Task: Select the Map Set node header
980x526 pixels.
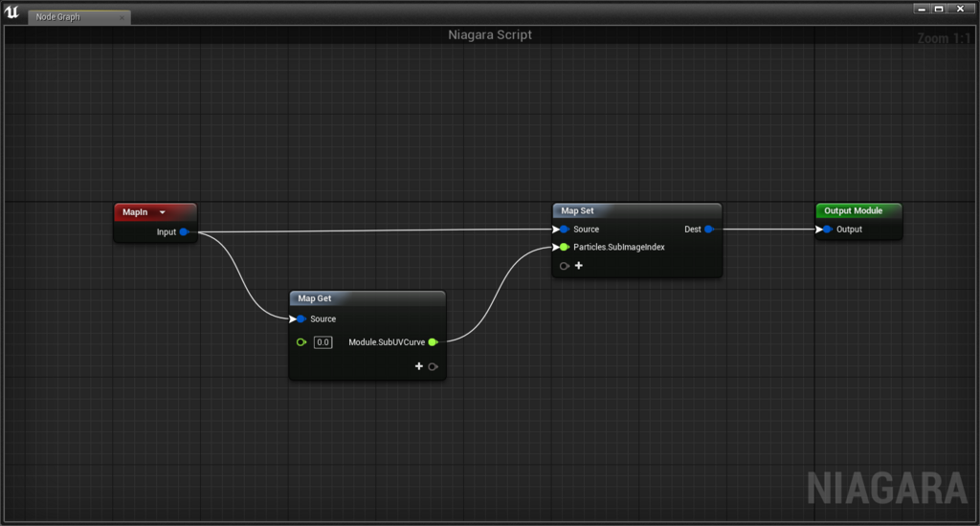Action: (x=636, y=211)
